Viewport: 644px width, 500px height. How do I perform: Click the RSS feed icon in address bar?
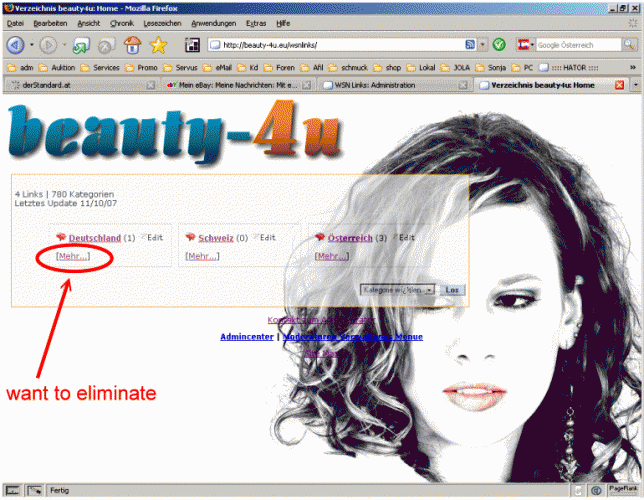471,45
